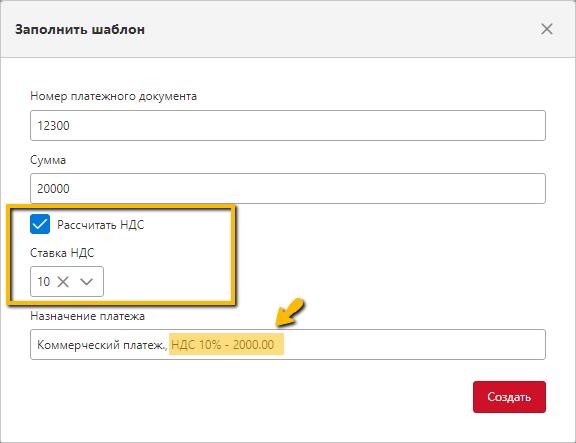Click the Назначение платежа label

pyautogui.click(x=87, y=316)
